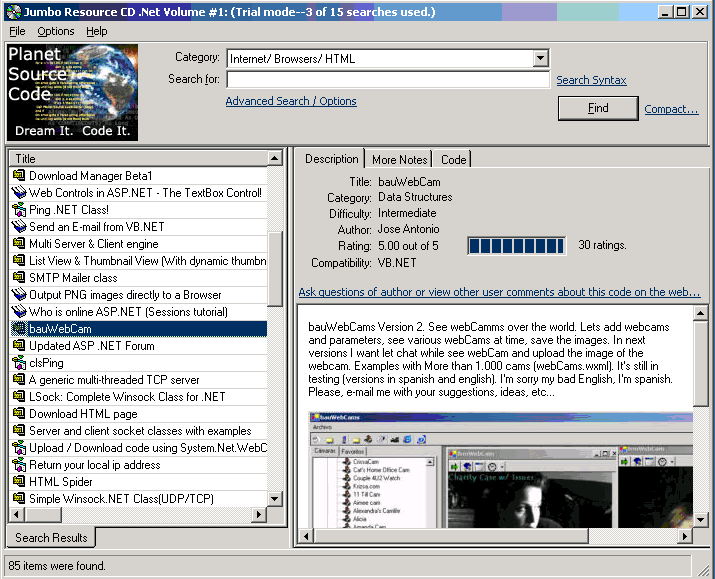Click icon beside HTML Spider
This screenshot has width=715, height=579.
(19, 481)
